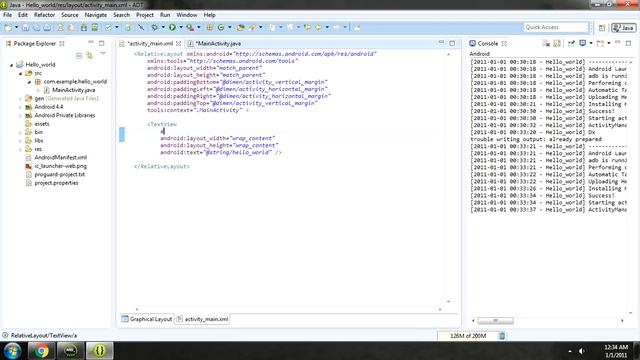Click the New Java Package icon
Screen dimensions: 640x360
pos(210,27)
